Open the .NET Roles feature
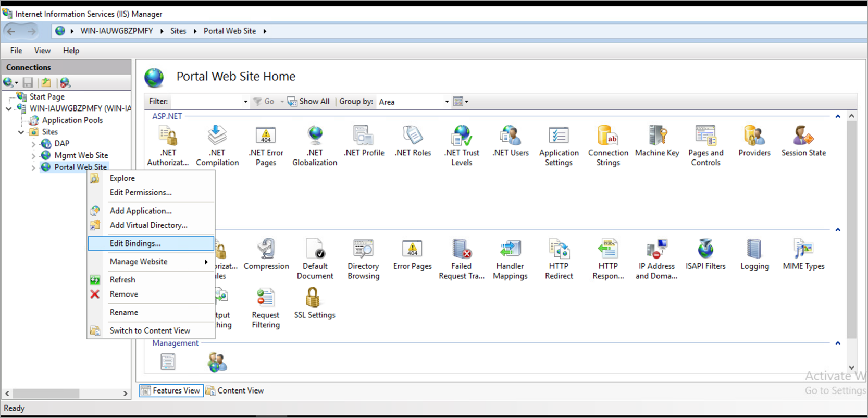 coord(413,141)
